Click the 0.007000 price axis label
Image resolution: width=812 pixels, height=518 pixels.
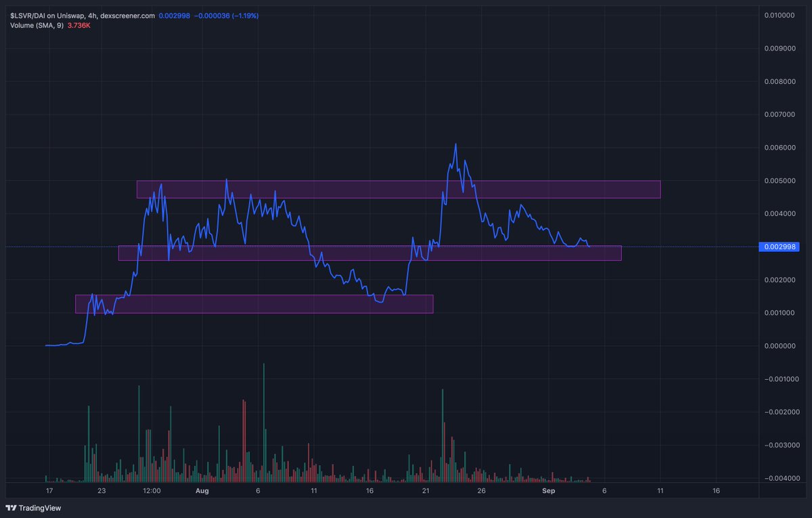pyautogui.click(x=778, y=114)
